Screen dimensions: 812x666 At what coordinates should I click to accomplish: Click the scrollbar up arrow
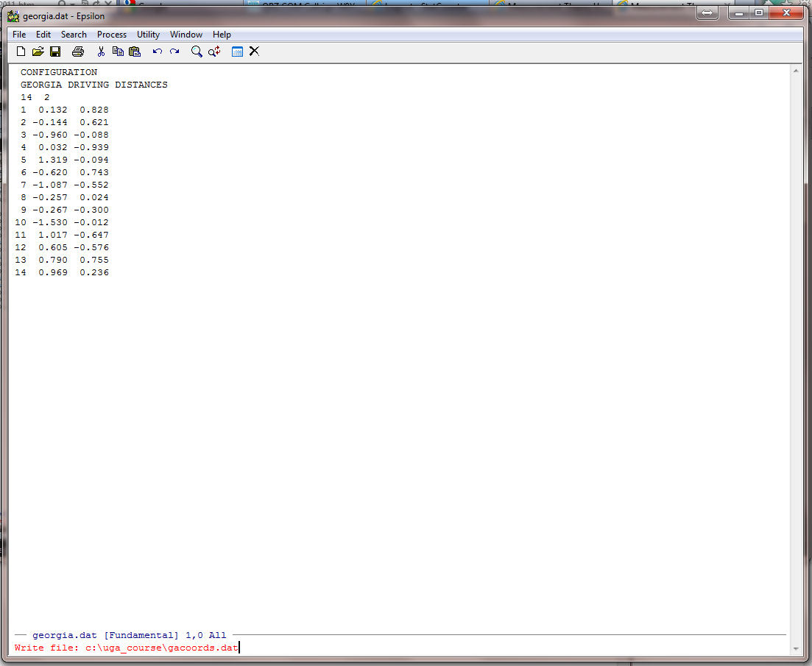(795, 71)
